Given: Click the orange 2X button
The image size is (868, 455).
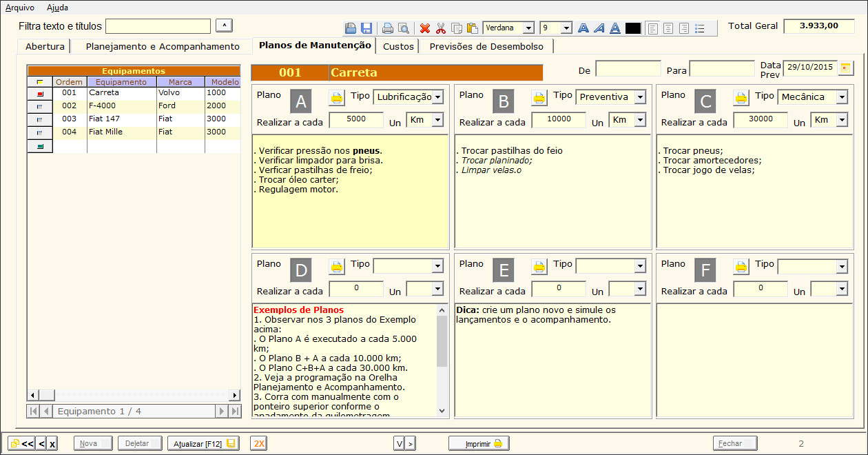Looking at the screenshot, I should 258,444.
